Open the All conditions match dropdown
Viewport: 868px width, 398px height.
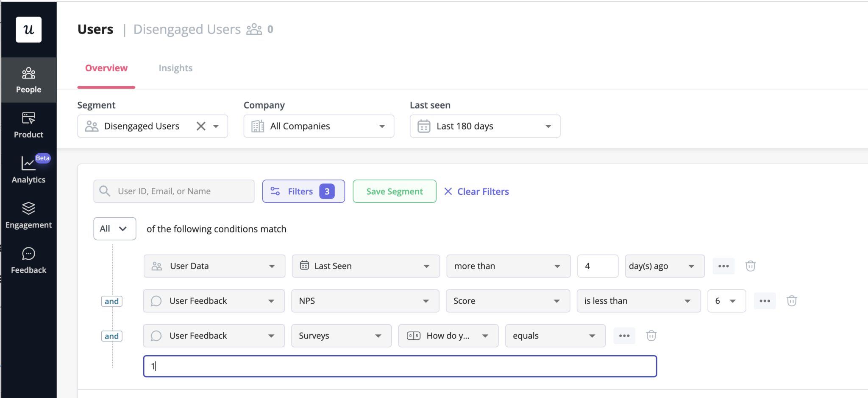click(x=114, y=228)
